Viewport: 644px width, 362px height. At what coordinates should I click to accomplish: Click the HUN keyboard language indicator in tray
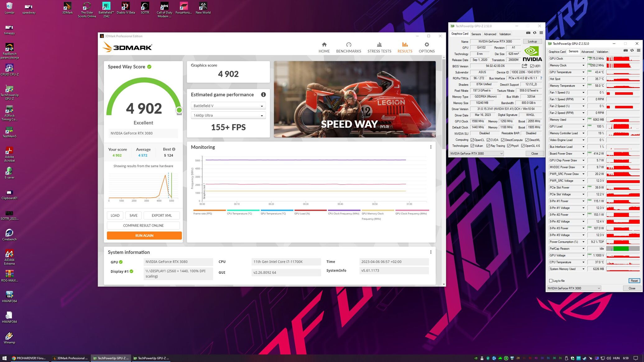coord(616,358)
